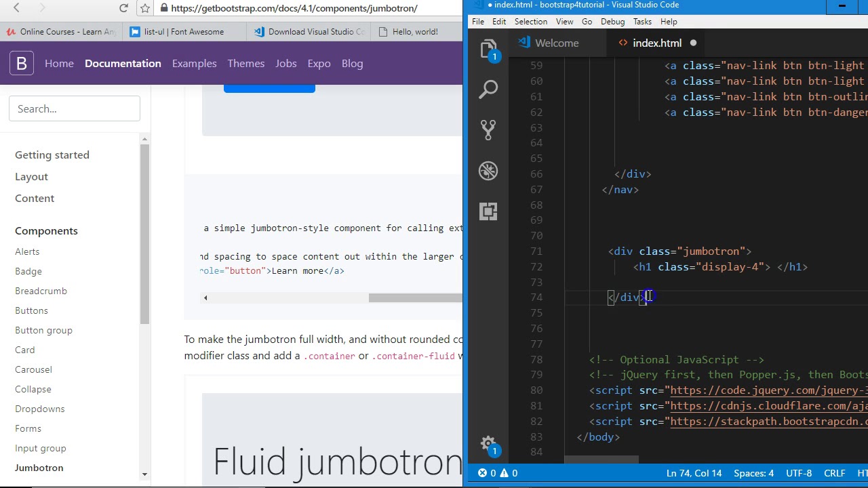Open Breadcrumb component page
The width and height of the screenshot is (868, 488).
point(41,291)
